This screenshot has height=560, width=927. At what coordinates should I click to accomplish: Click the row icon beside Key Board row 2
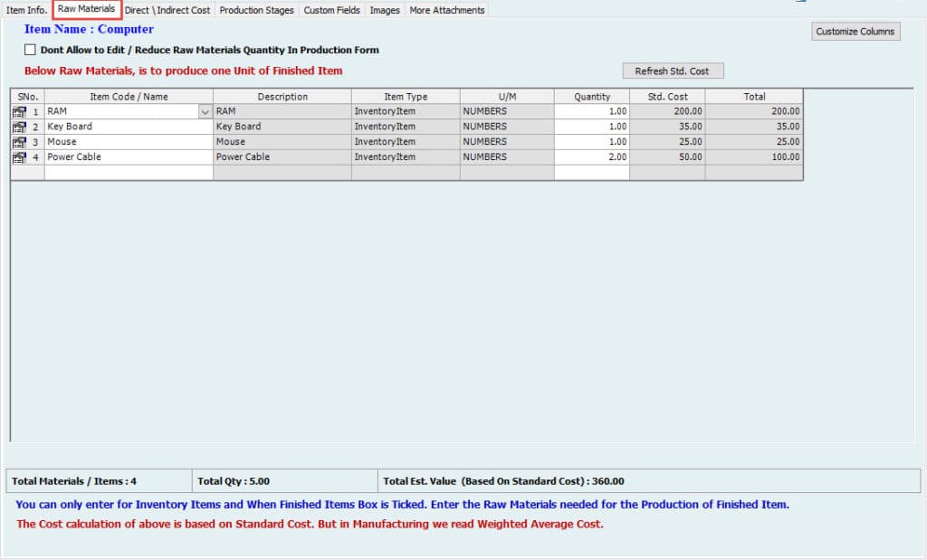[19, 127]
